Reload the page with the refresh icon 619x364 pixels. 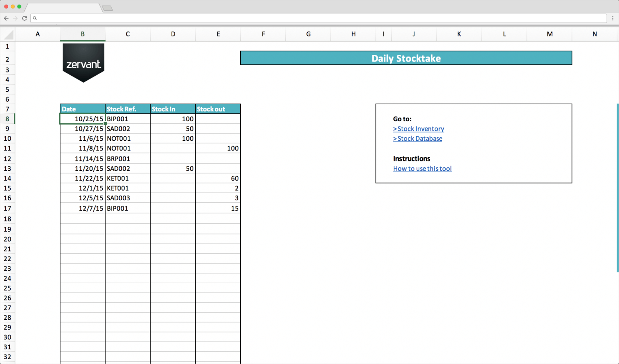click(x=24, y=18)
